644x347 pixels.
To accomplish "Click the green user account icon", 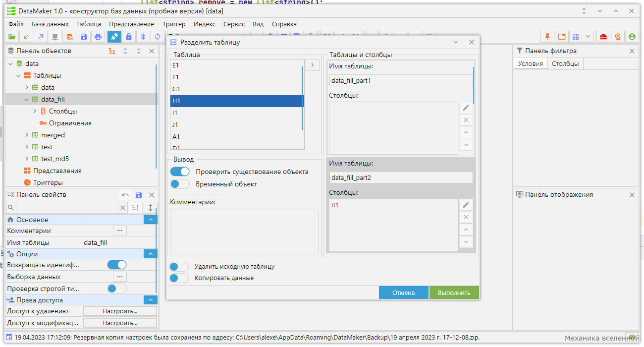I will [632, 37].
